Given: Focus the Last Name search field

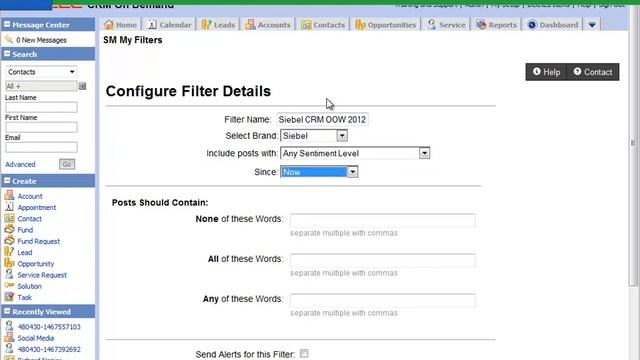Looking at the screenshot, I should [x=41, y=107].
